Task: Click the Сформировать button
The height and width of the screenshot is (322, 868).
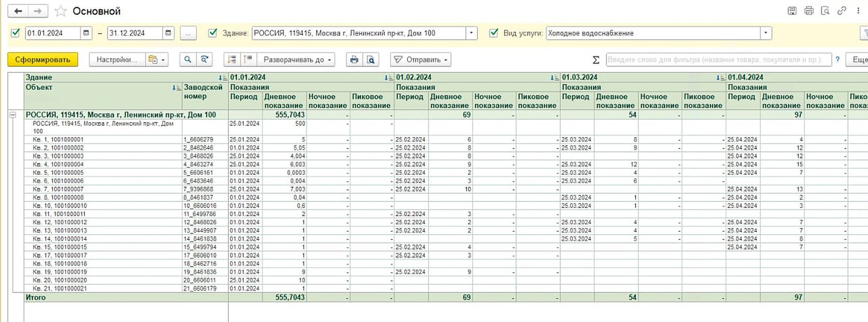Action: pos(42,59)
